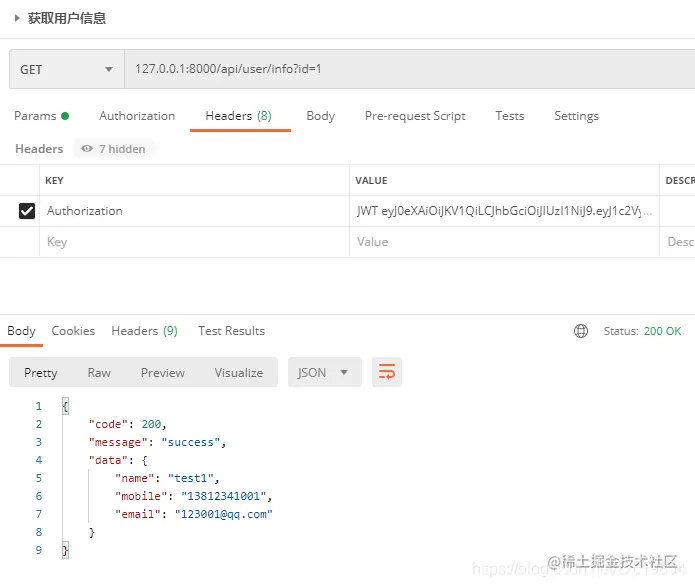
Task: Open the Authorization tab
Action: 137,116
